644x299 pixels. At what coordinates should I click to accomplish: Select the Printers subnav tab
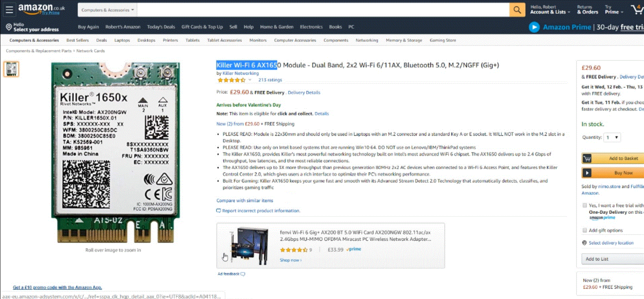pos(170,40)
